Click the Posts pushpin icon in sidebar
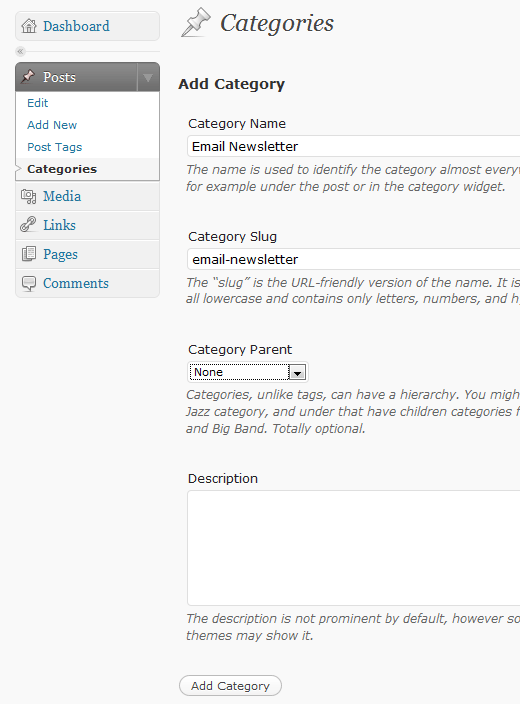 (x=28, y=76)
